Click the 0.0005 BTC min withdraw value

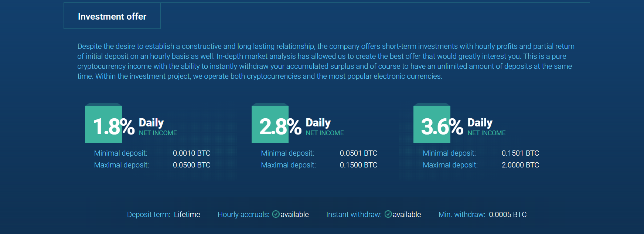point(507,214)
